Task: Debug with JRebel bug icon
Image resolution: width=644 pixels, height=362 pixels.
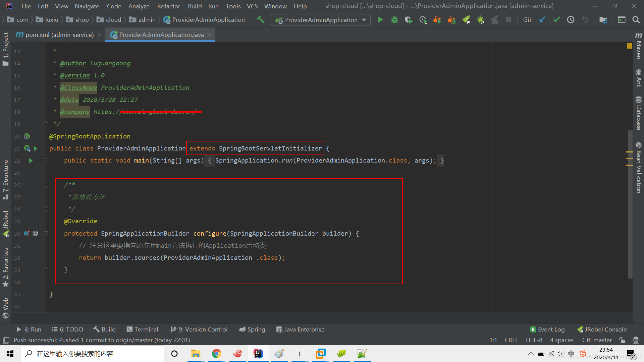Action: (481, 20)
